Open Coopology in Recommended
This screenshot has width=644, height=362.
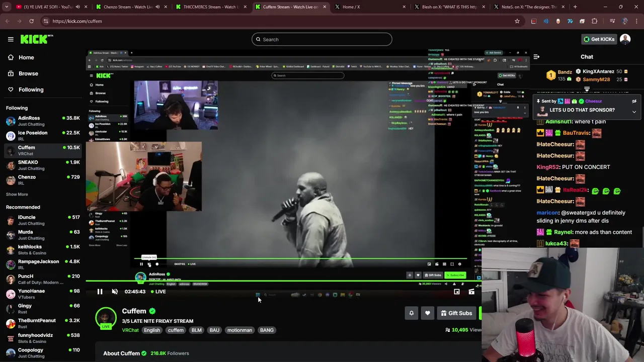point(43,352)
